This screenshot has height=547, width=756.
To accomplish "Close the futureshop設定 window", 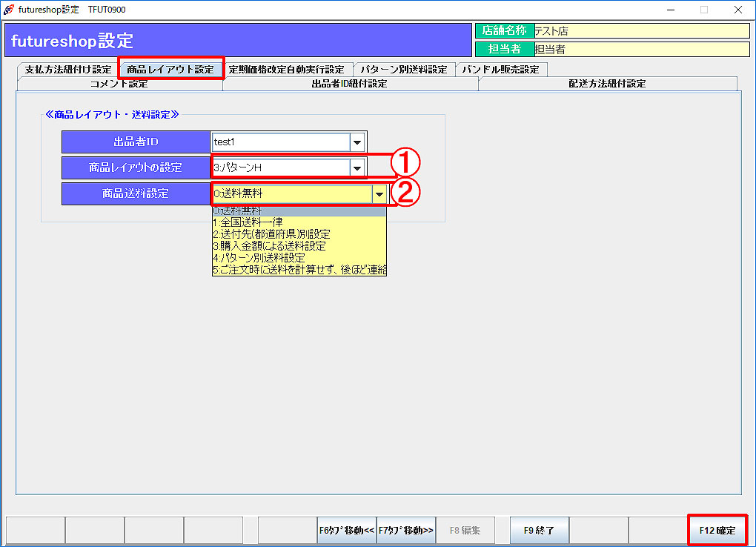I will tap(738, 10).
